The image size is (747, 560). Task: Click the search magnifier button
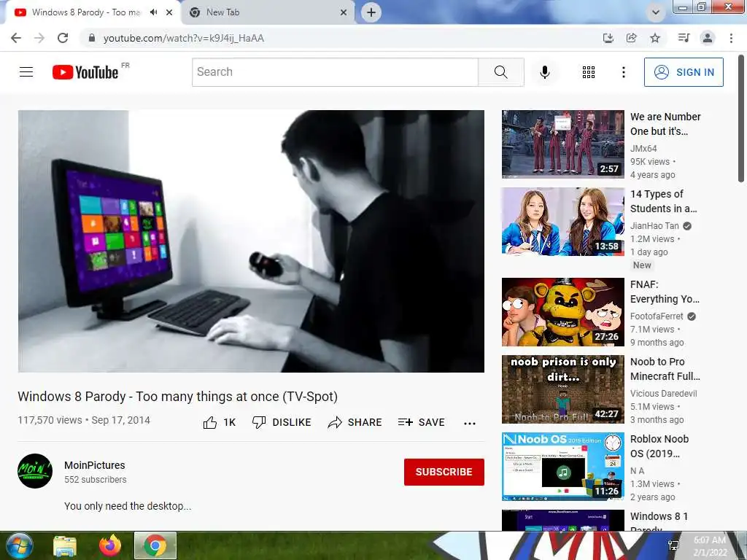pos(500,72)
